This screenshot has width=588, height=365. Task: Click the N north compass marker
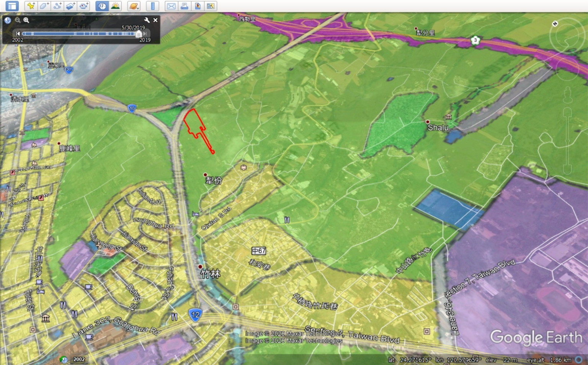point(555,24)
